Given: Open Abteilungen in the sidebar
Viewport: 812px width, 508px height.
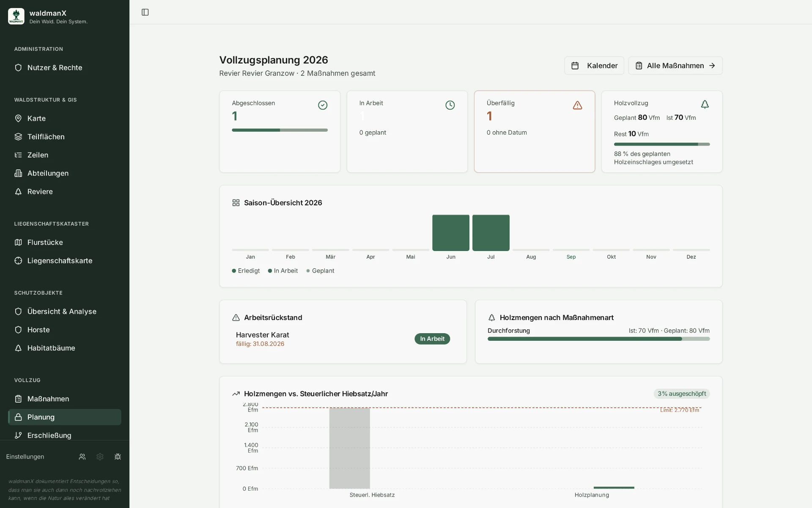Looking at the screenshot, I should pyautogui.click(x=65, y=173).
